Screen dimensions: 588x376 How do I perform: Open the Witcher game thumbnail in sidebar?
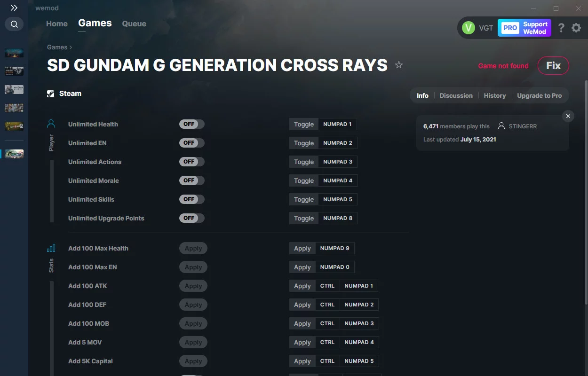point(14,90)
